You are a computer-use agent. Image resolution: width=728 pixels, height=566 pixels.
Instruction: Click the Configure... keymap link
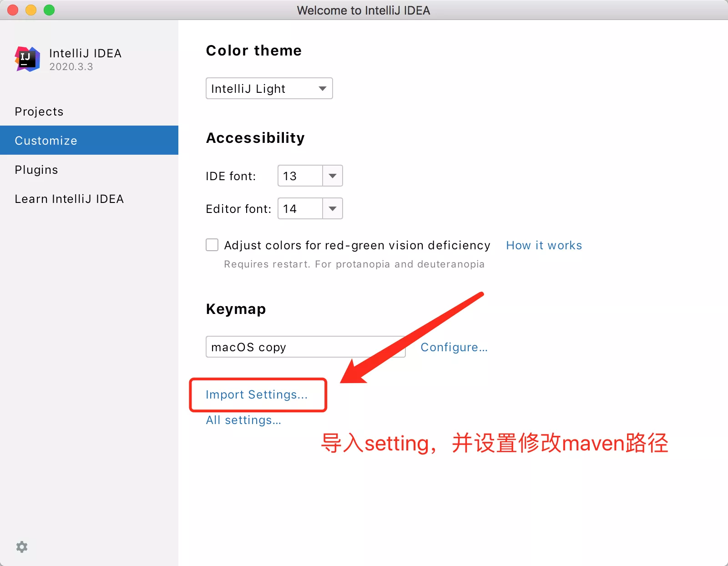pyautogui.click(x=454, y=347)
